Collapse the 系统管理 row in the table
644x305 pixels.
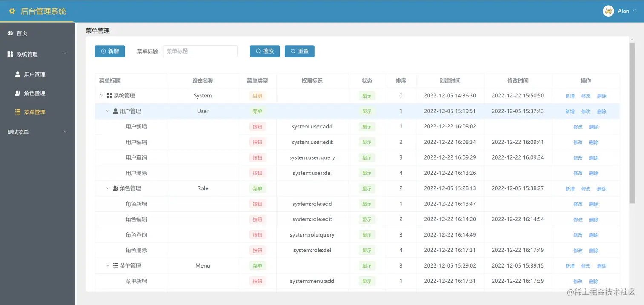point(101,96)
